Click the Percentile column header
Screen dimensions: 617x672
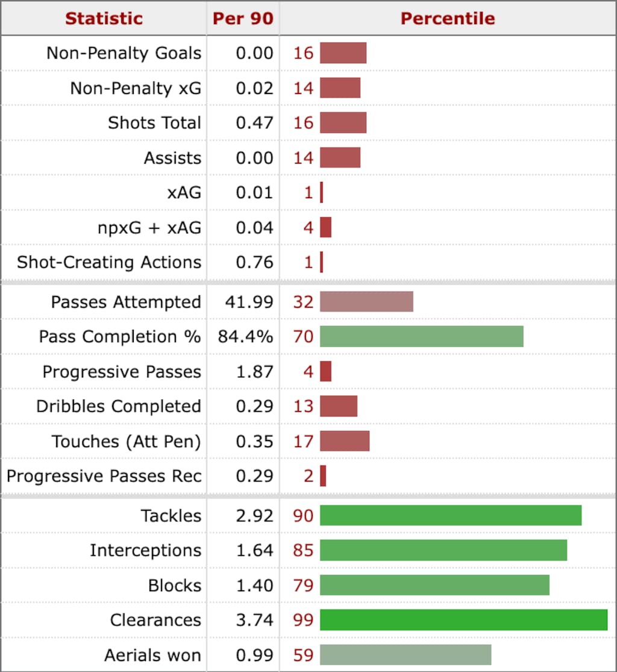click(448, 18)
